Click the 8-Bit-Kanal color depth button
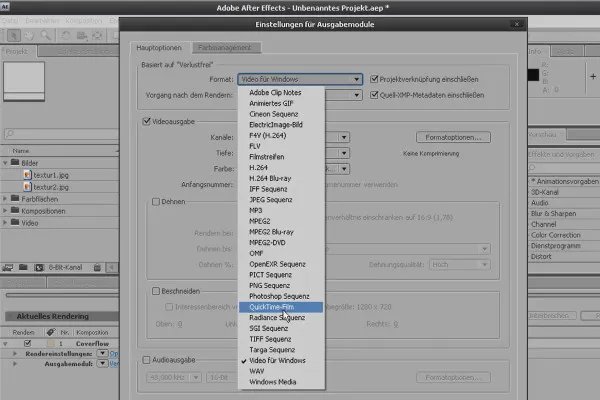Screen dimensions: 600x400 click(65, 267)
